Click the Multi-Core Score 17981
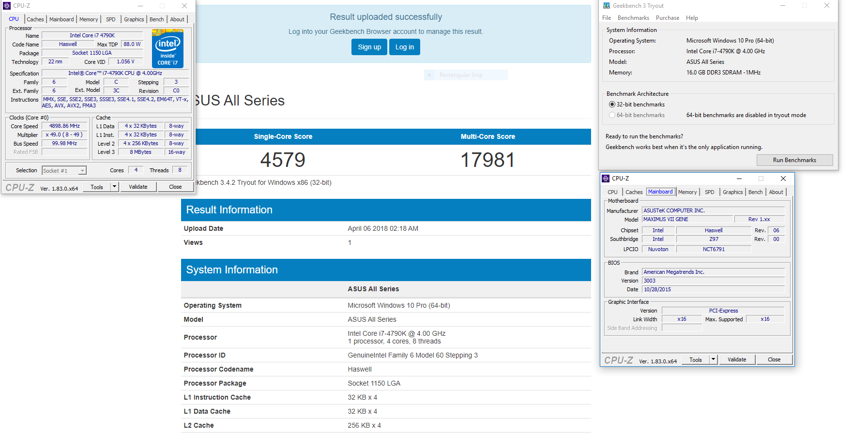The height and width of the screenshot is (433, 868). (x=487, y=160)
